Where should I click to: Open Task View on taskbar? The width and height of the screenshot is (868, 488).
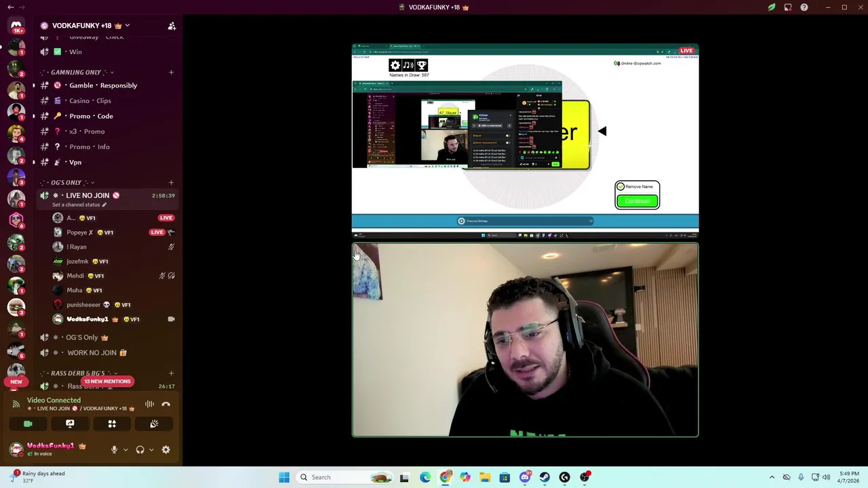[x=404, y=477]
